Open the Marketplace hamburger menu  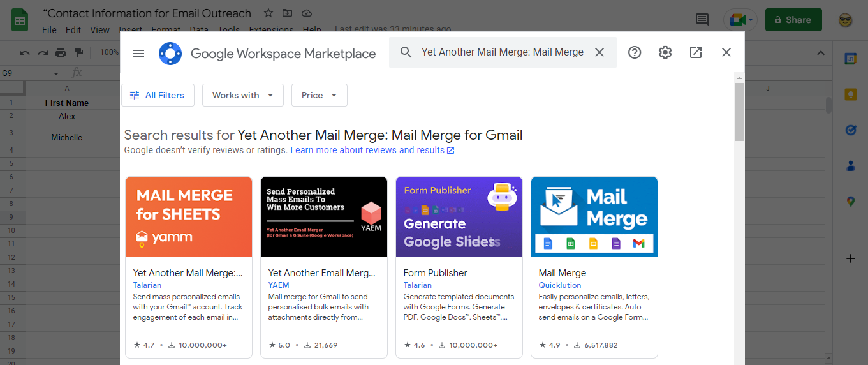click(x=138, y=53)
